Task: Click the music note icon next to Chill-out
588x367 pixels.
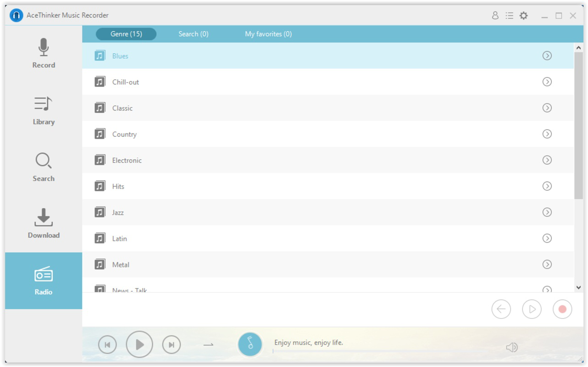Action: click(100, 82)
